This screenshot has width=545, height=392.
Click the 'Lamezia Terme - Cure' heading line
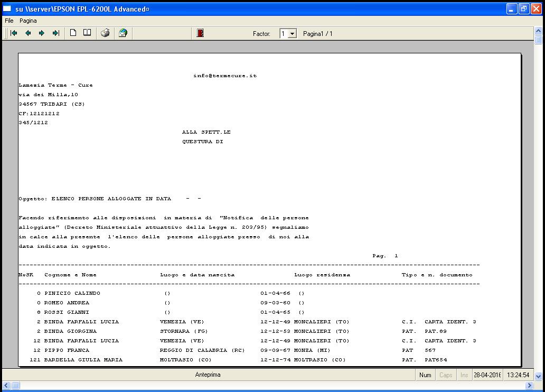click(55, 85)
